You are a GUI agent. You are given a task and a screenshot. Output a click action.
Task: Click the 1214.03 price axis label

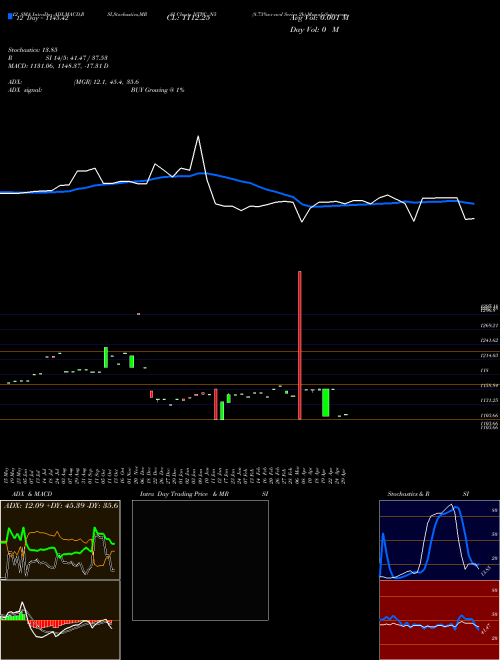[x=489, y=356]
